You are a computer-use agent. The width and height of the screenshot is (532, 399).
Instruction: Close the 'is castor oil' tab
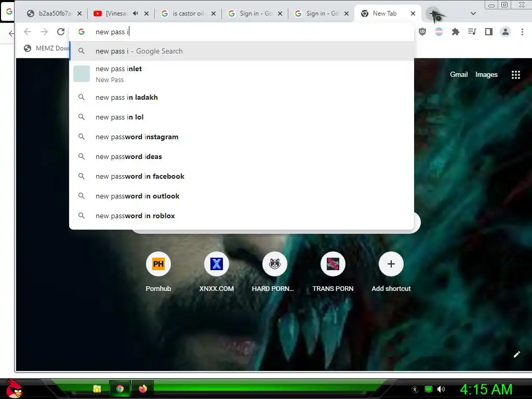tap(214, 14)
